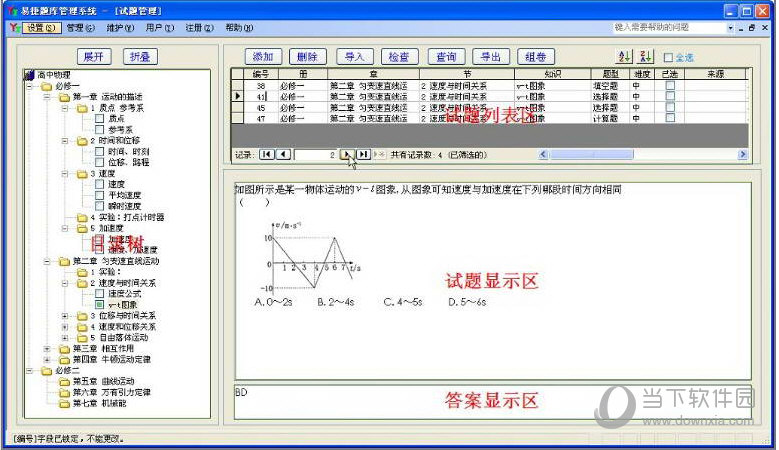Jump to first record navigation arrow
The image size is (779, 450).
click(x=266, y=154)
